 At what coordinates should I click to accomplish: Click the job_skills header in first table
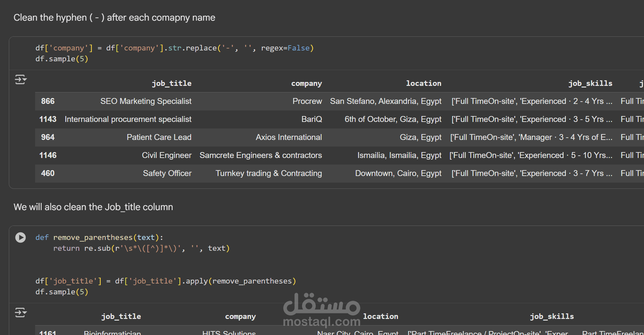(590, 83)
